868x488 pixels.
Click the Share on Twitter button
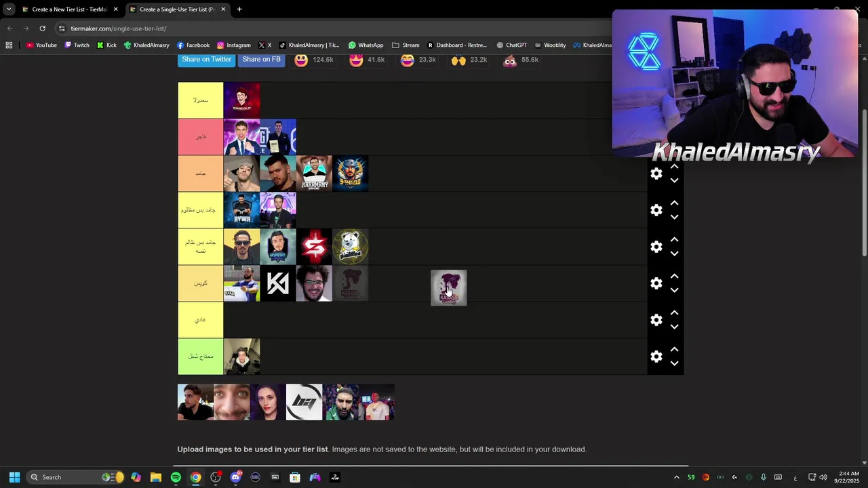tap(206, 60)
